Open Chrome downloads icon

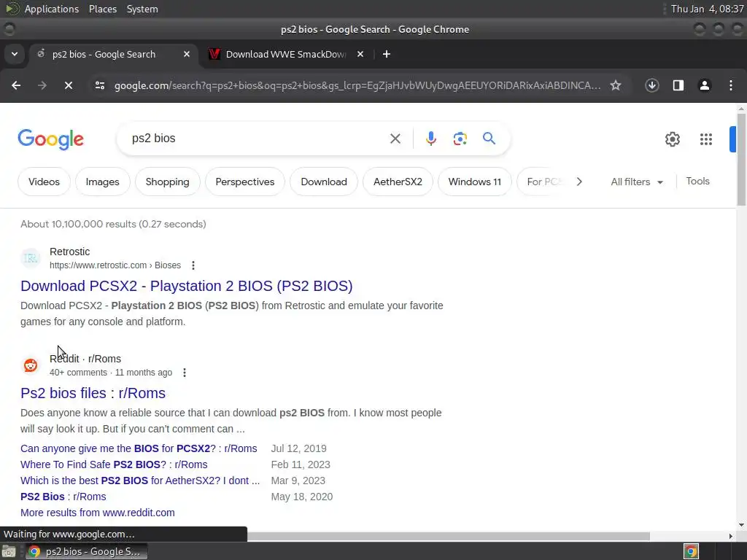coord(651,85)
